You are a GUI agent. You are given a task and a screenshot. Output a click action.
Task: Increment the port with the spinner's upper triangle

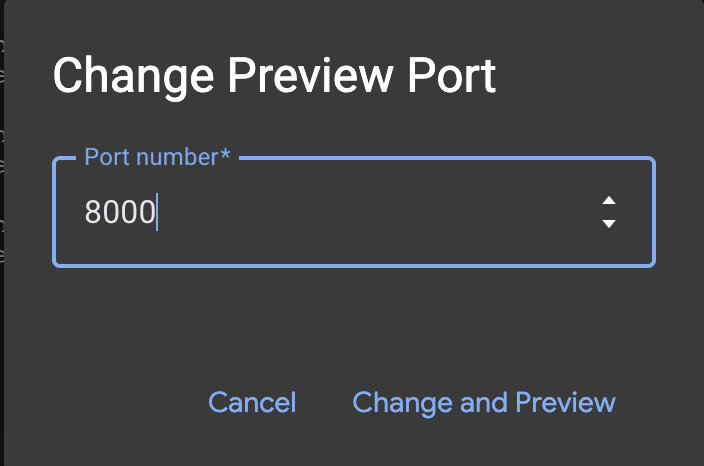(x=608, y=201)
